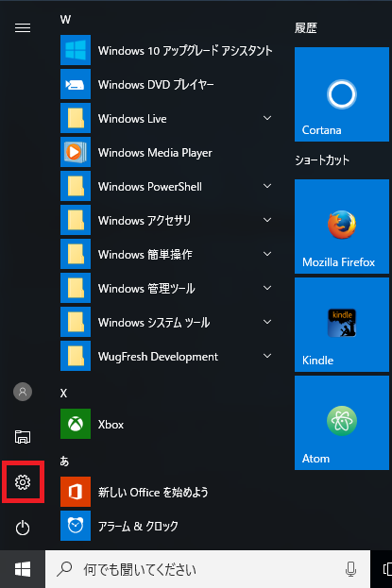
Task: Expand the Windows Live folder chevron
Action: (267, 118)
